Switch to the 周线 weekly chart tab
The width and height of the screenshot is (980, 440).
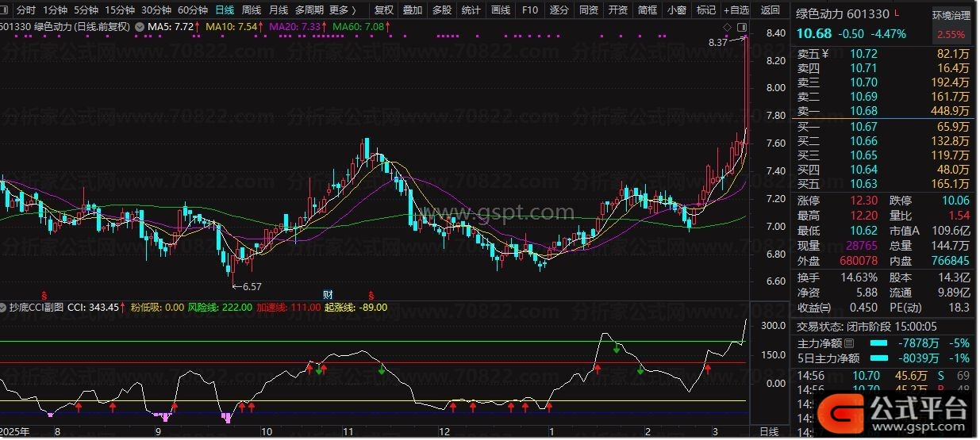click(251, 10)
